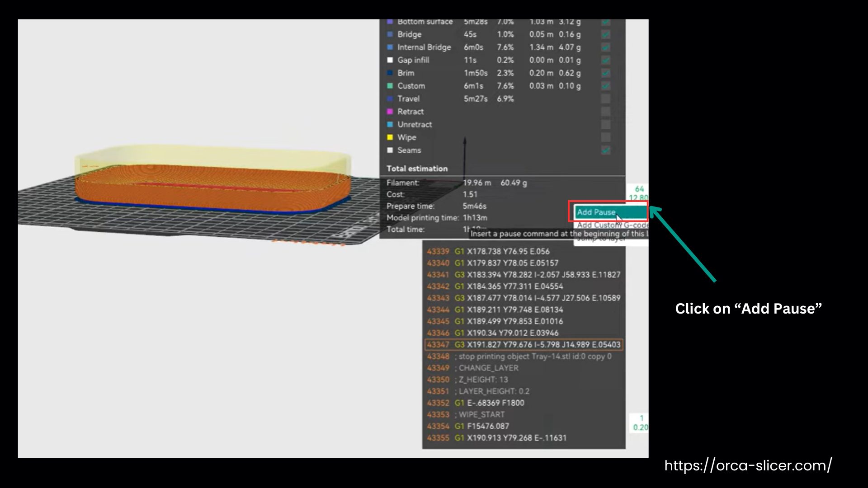The width and height of the screenshot is (868, 488).
Task: Click the Bridge color swatch
Action: [x=390, y=34]
